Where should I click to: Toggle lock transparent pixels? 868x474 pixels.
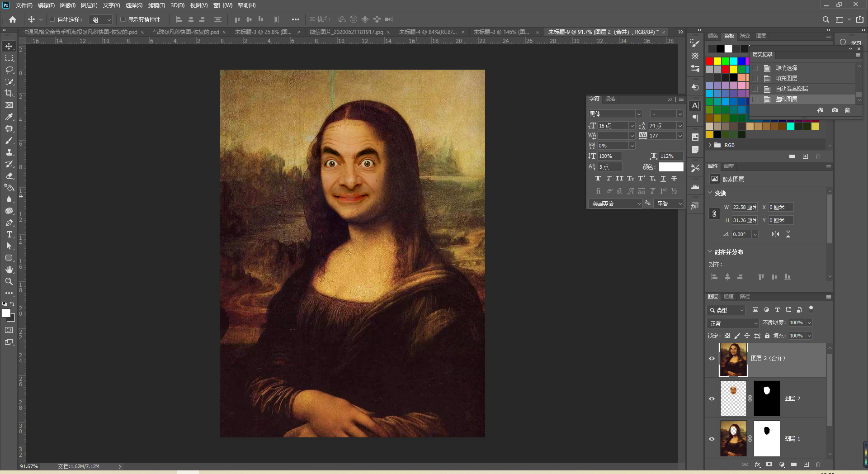[727, 336]
